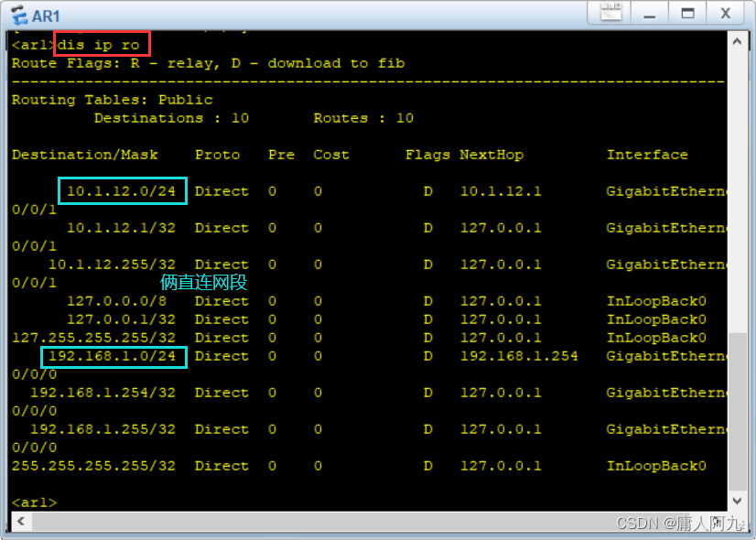Image resolution: width=756 pixels, height=540 pixels.
Task: Click the AR1 router icon in title bar
Action: 19,15
